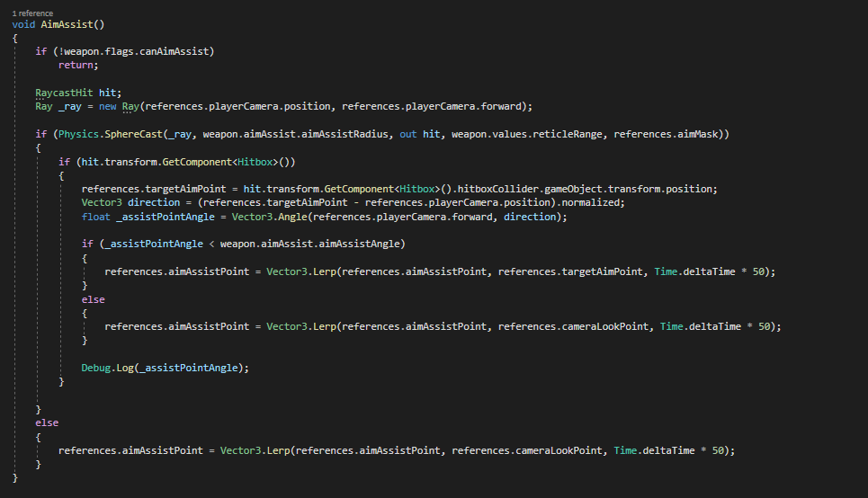Click the 'reticleRange' value

click(568, 134)
